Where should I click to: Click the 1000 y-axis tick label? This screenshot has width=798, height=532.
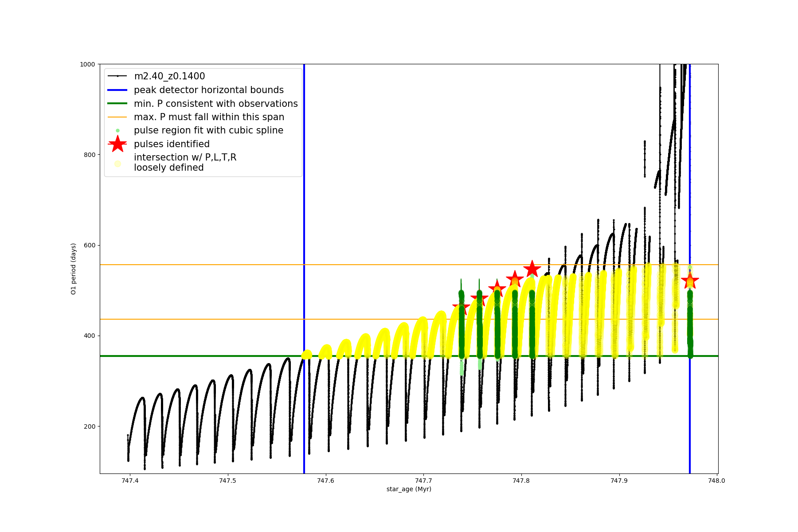tap(87, 64)
